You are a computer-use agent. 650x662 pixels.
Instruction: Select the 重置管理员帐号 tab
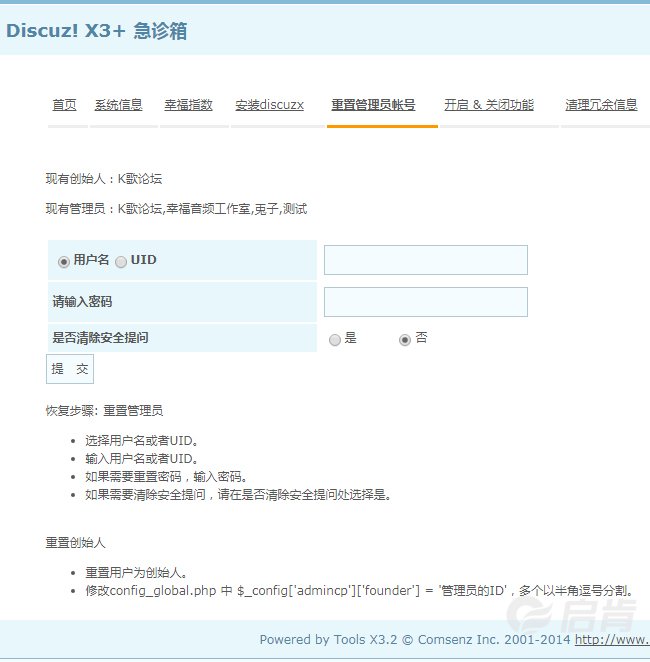coord(373,105)
